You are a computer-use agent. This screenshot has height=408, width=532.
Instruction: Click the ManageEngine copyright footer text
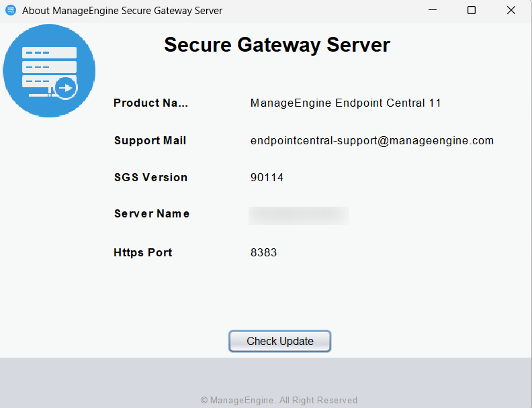pyautogui.click(x=279, y=400)
